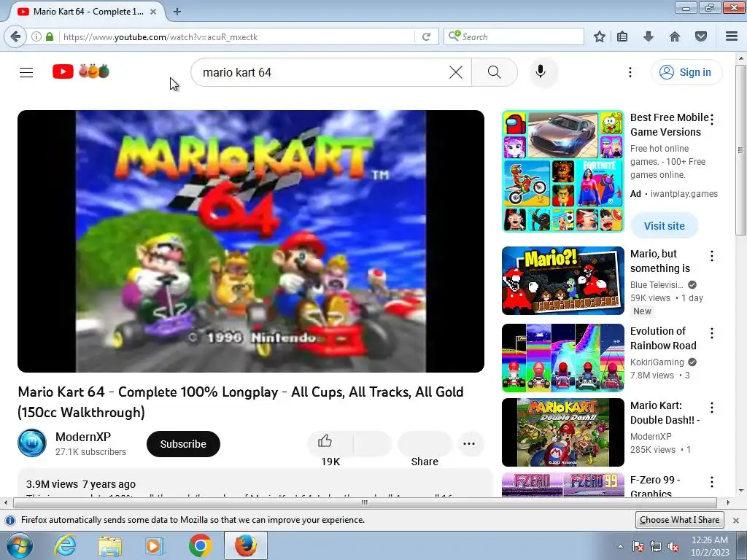The width and height of the screenshot is (747, 560).
Task: Go back with Firefox back arrow
Action: pos(15,36)
